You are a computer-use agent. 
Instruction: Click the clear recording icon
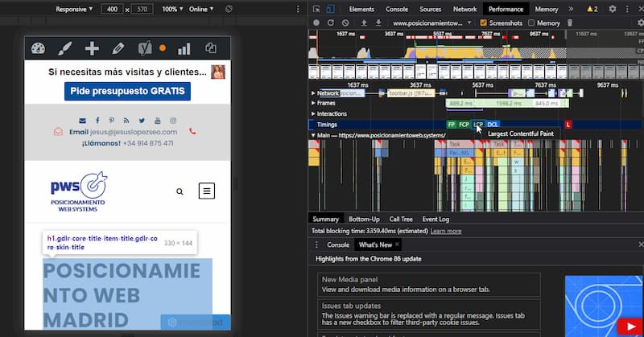tap(345, 23)
